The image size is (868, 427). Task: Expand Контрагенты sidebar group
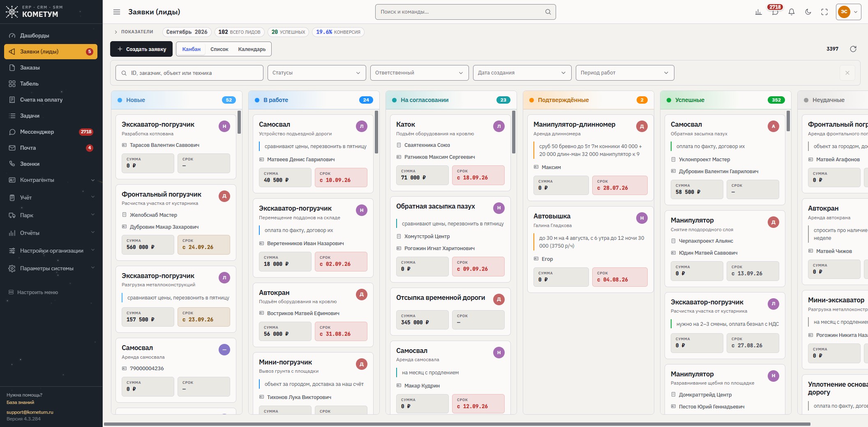click(51, 180)
